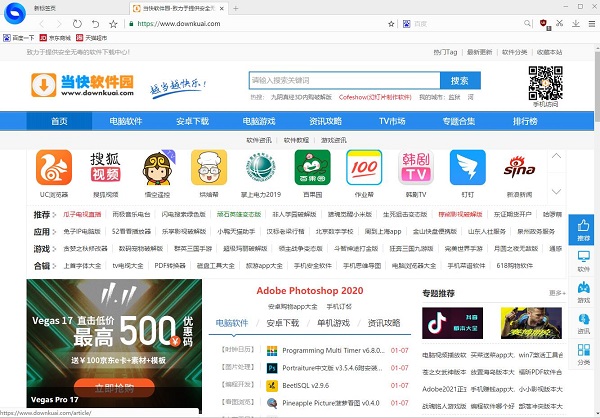Click the scissors screenshot icon
Screen dimensions: 600x418
pos(559,23)
